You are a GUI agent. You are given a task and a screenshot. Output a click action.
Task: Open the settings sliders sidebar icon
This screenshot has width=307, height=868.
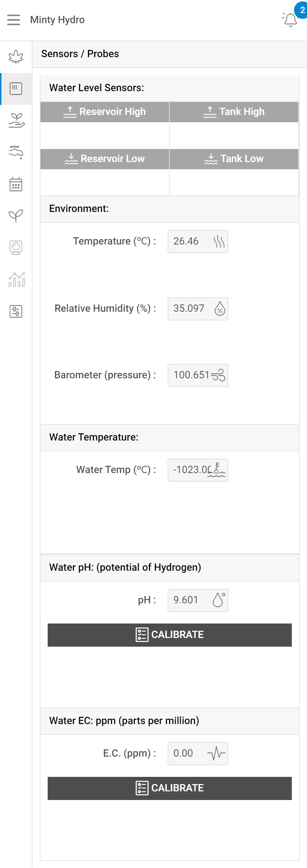[16, 311]
